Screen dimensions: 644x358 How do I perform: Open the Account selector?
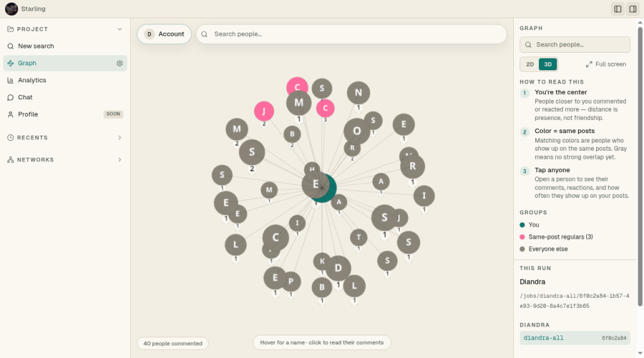click(x=164, y=34)
